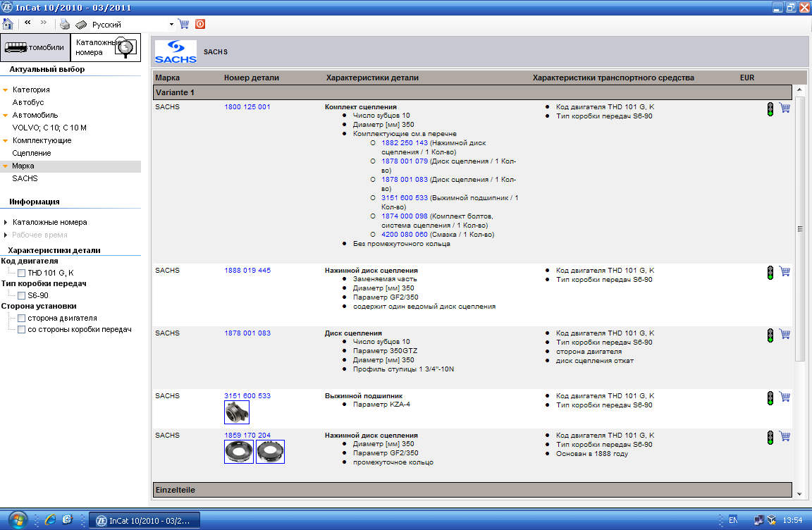The width and height of the screenshot is (812, 530).
Task: Expand the Рабочее время info item
Action: coord(5,235)
